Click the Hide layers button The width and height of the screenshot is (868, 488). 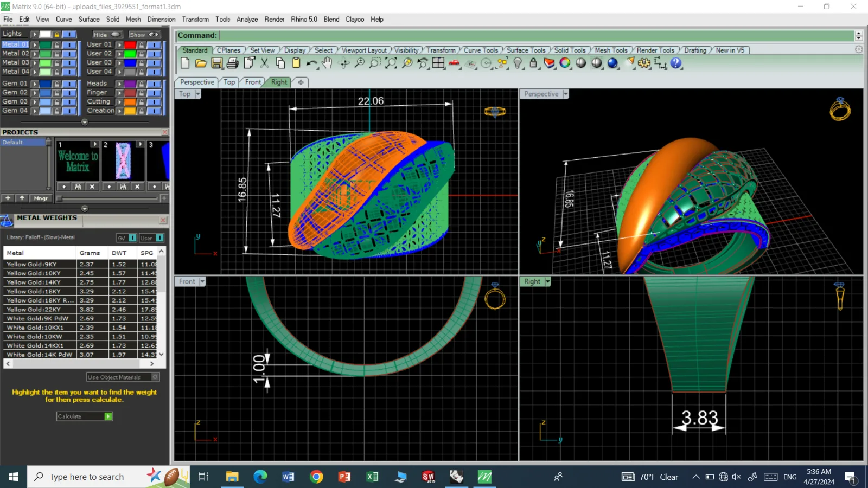coord(107,35)
